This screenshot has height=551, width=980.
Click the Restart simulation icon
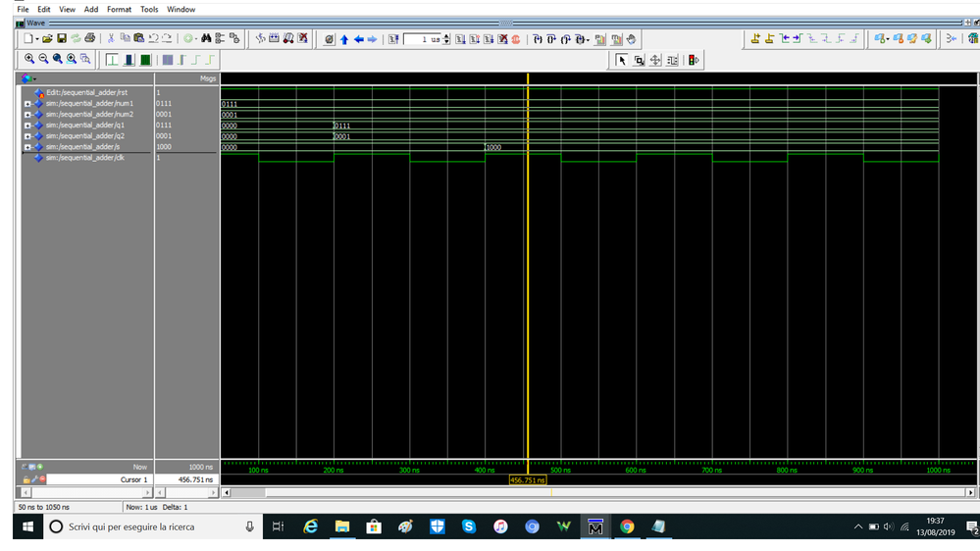click(x=393, y=39)
